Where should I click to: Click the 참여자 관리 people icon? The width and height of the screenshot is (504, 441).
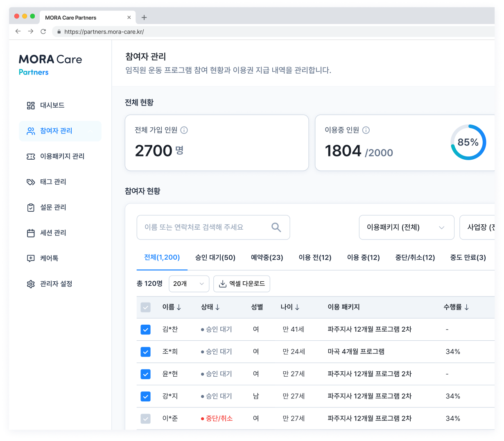[31, 131]
